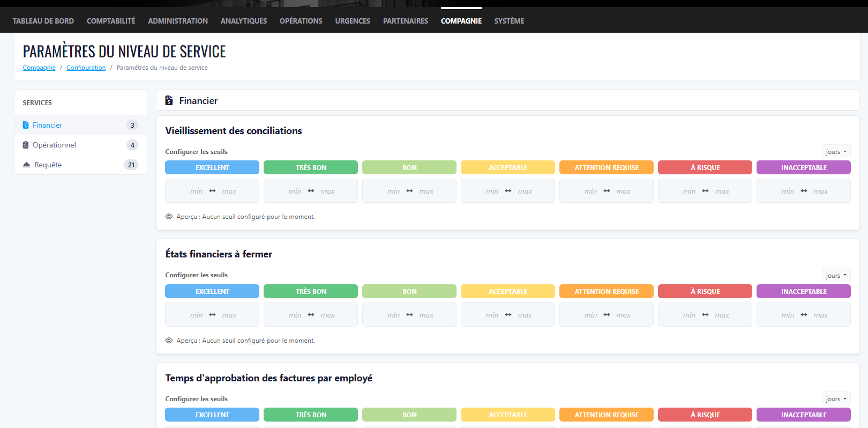This screenshot has width=868, height=428.
Task: Click Bon range arrows in États financiers à fermer
Action: pyautogui.click(x=409, y=315)
